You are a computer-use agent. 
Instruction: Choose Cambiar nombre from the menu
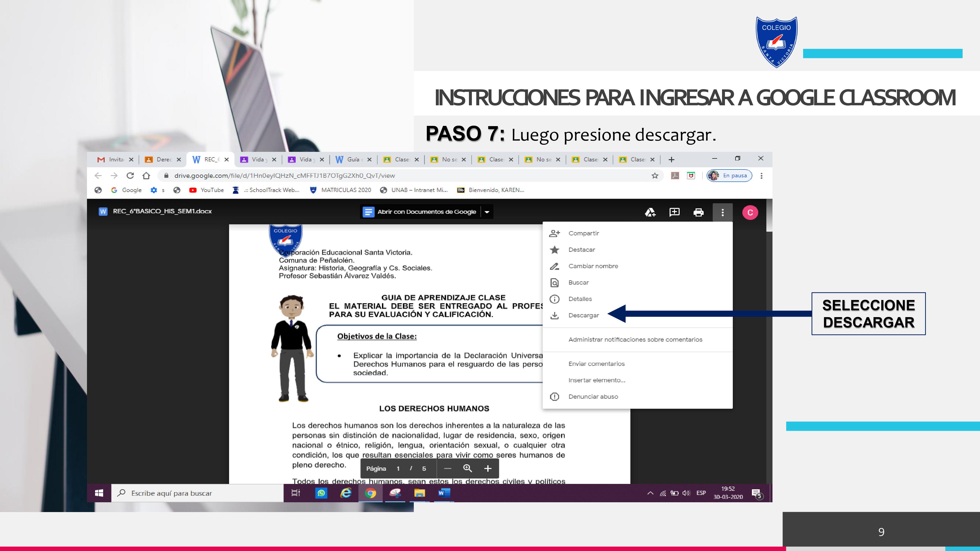[637, 266]
